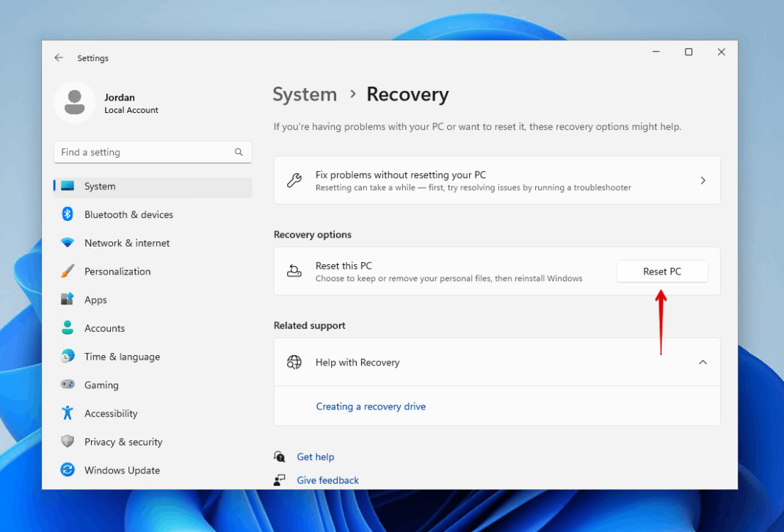Screen dimensions: 784x532
Task: Click the search magnifier in Find a setting
Action: (x=239, y=152)
